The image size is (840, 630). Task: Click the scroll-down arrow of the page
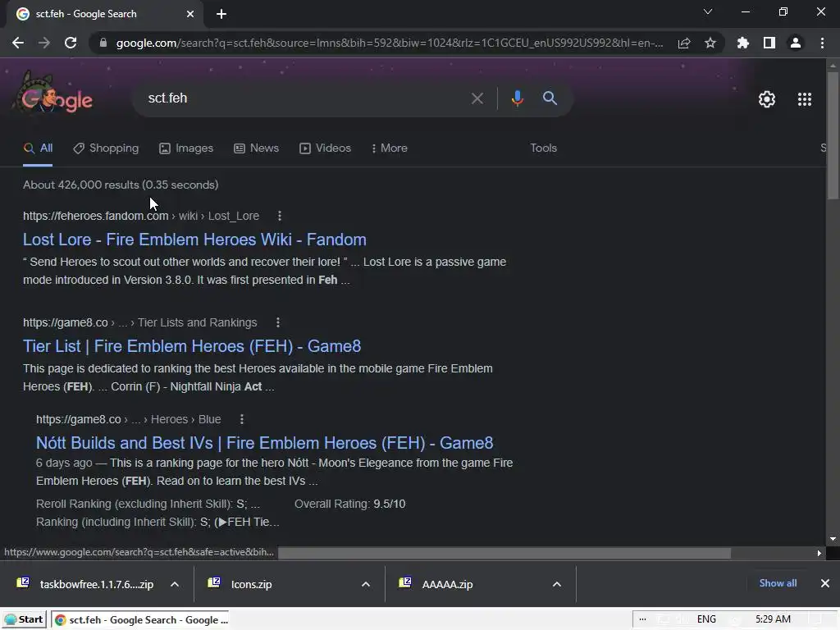point(833,539)
